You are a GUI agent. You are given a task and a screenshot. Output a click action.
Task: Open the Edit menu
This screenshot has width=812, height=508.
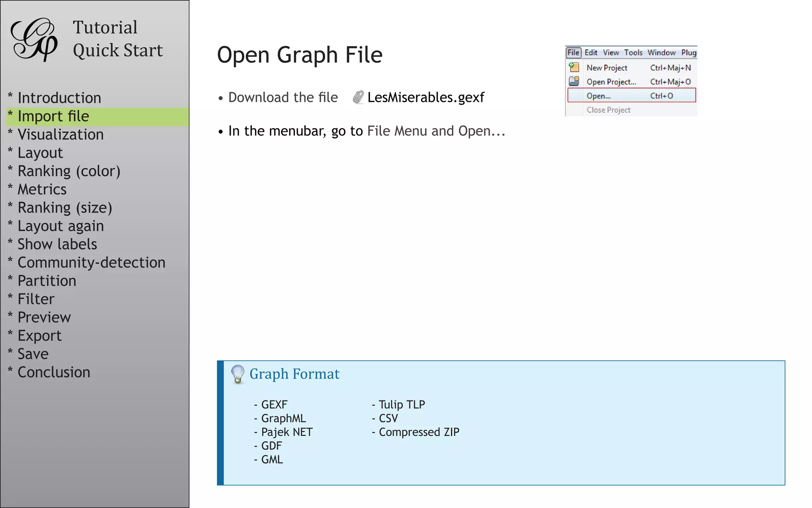click(591, 52)
